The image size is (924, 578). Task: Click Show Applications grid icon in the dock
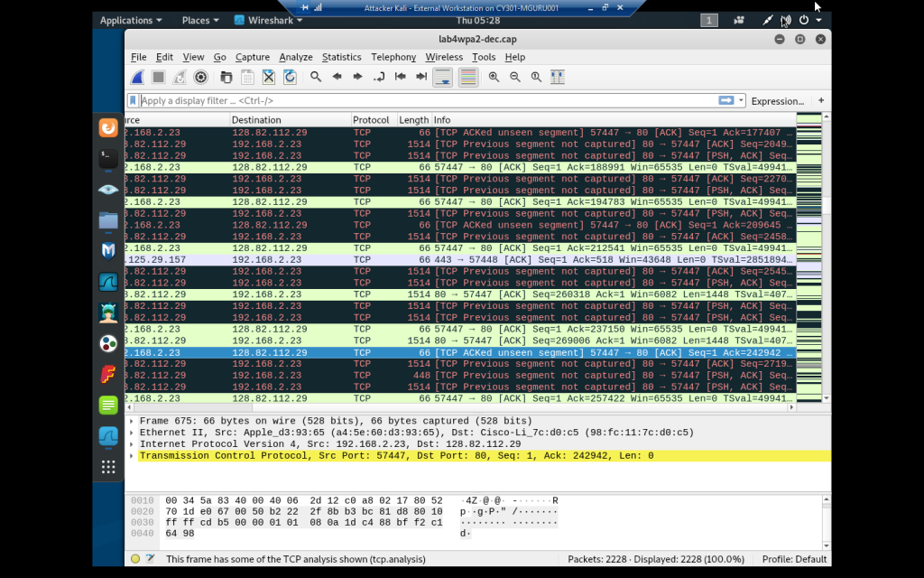point(108,467)
